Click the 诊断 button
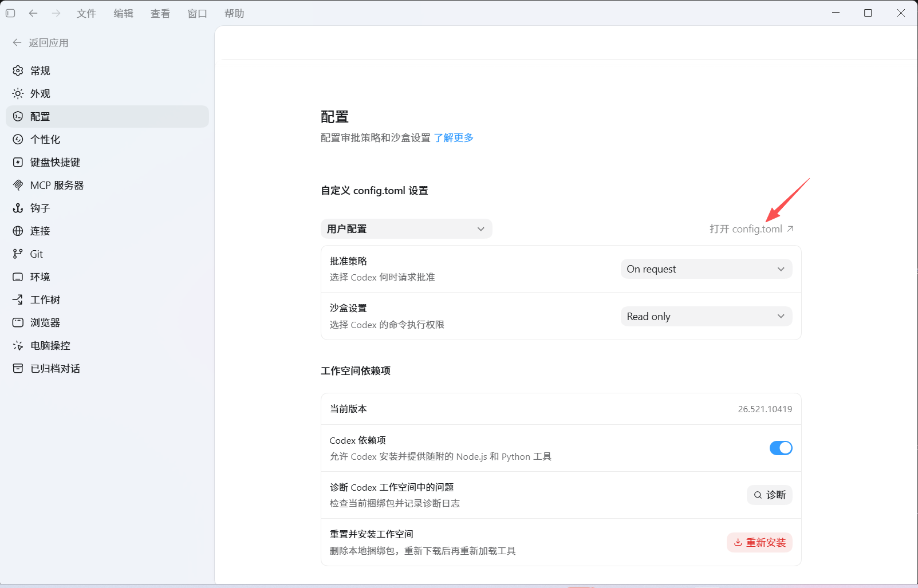Image resolution: width=918 pixels, height=588 pixels. coord(769,495)
